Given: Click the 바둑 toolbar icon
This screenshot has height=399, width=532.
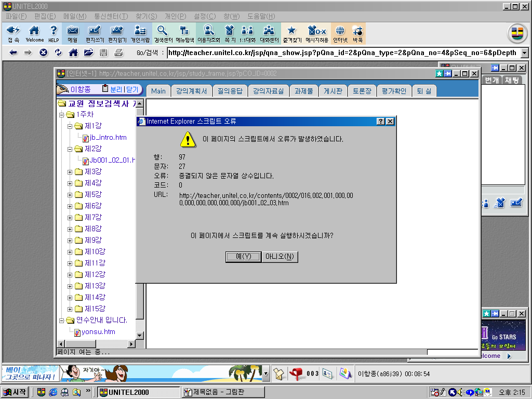Looking at the screenshot, I should coord(357,34).
